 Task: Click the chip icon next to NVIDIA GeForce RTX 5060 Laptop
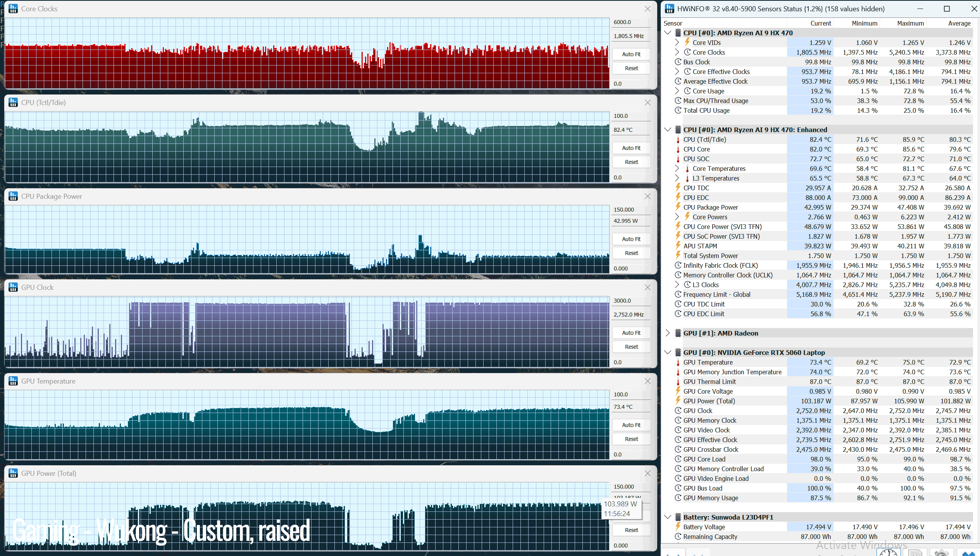pos(678,352)
